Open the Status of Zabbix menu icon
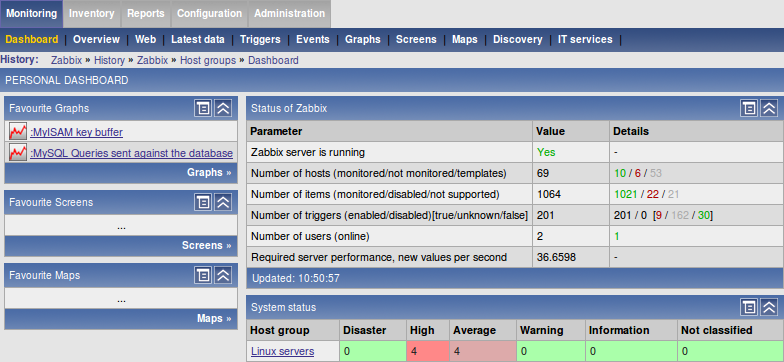Screen dimensions: 784x362 748,108
